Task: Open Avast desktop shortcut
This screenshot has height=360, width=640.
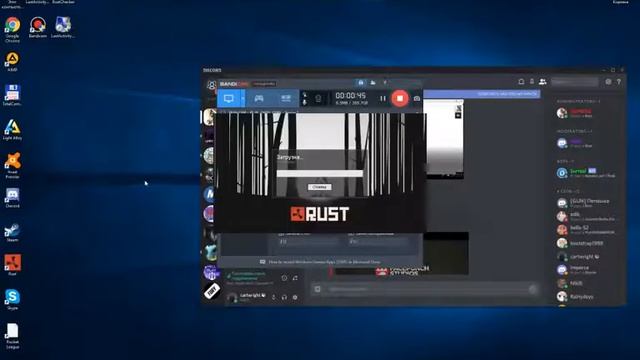Action: coord(12,166)
